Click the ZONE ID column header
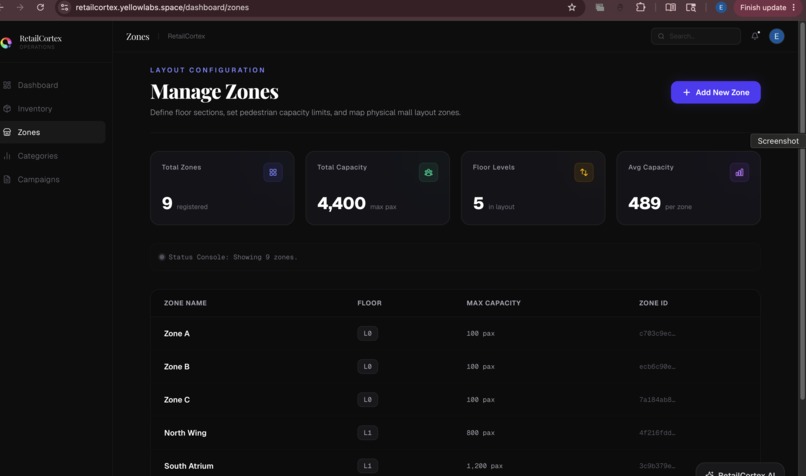This screenshot has height=476, width=806. 653,303
